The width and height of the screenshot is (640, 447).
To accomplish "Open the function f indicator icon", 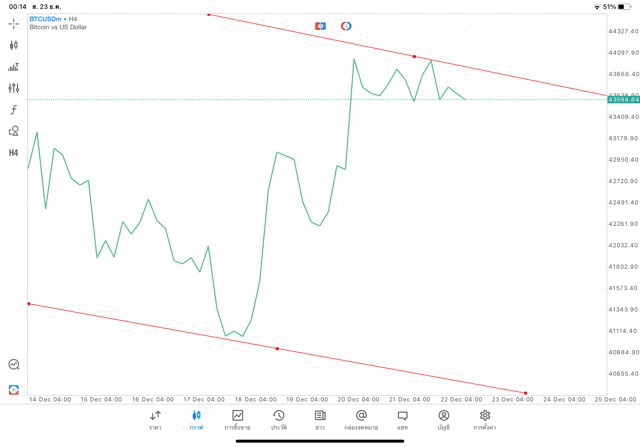I will click(13, 109).
